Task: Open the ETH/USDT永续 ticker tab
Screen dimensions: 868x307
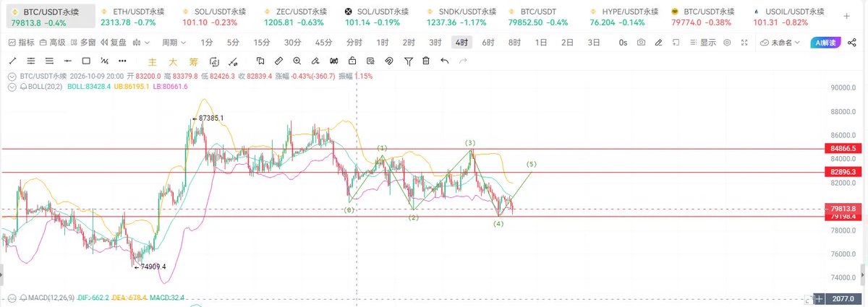Action: pos(129,17)
